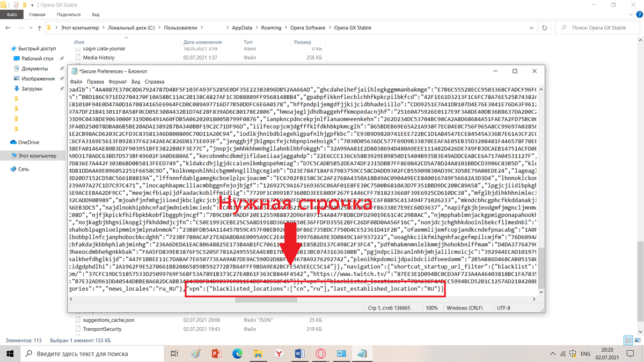Switch ENG input language indicator

(586, 353)
